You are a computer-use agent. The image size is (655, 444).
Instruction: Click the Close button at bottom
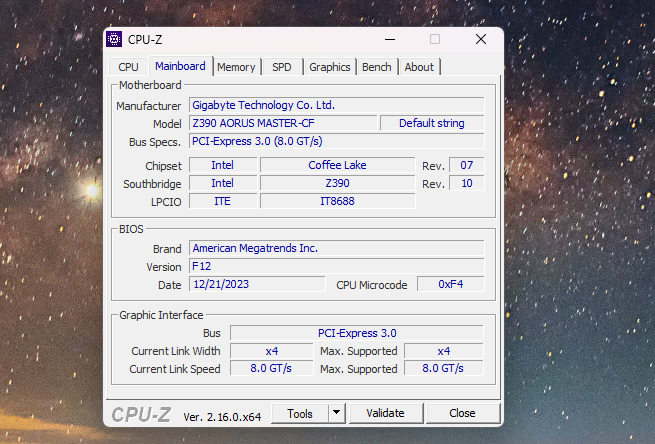(462, 413)
